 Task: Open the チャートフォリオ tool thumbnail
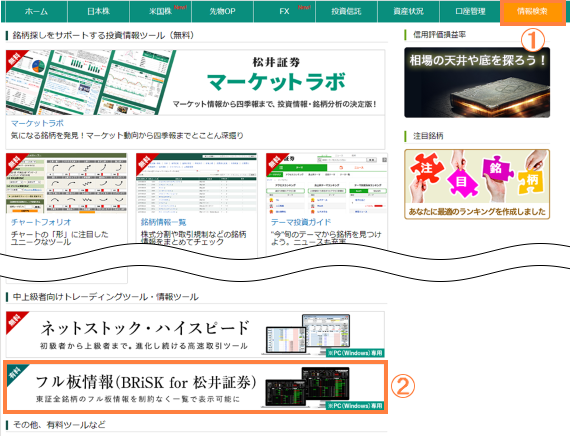click(x=67, y=183)
